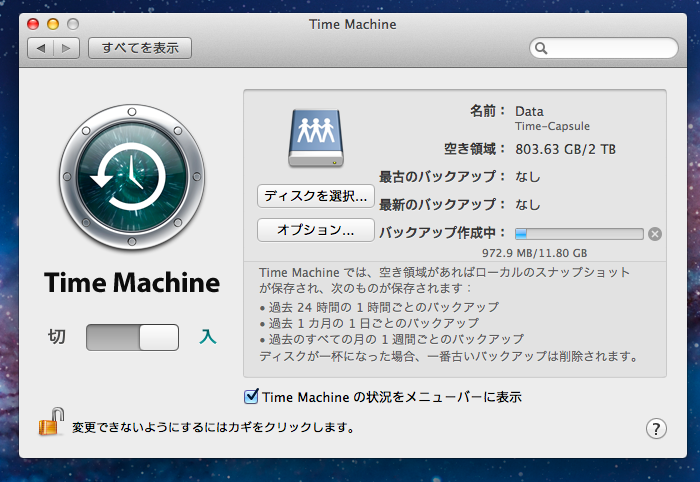Click the 1 週間ごとのバックアップ bullet line
The image size is (700, 482).
coord(392,339)
